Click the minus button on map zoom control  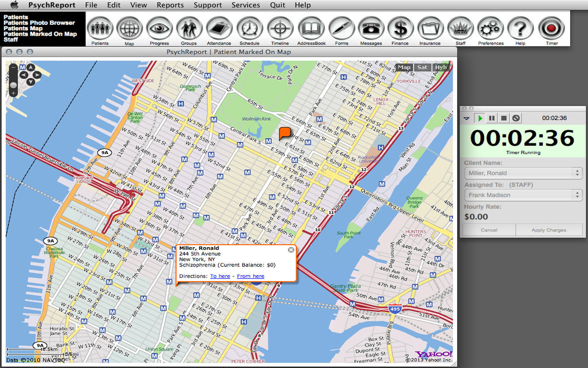pyautogui.click(x=13, y=67)
